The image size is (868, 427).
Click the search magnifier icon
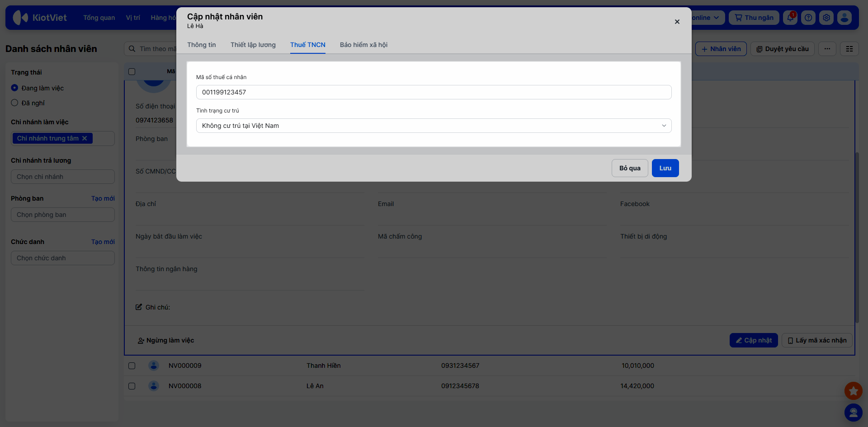(132, 49)
